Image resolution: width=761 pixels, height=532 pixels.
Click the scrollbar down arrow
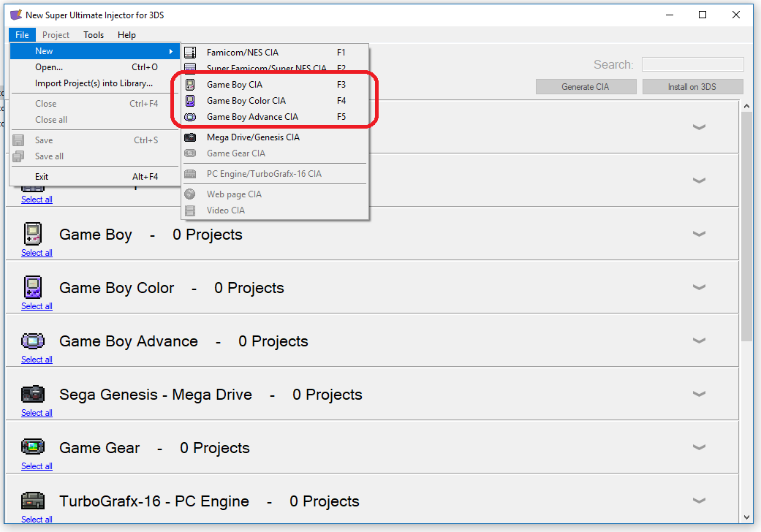point(746,517)
